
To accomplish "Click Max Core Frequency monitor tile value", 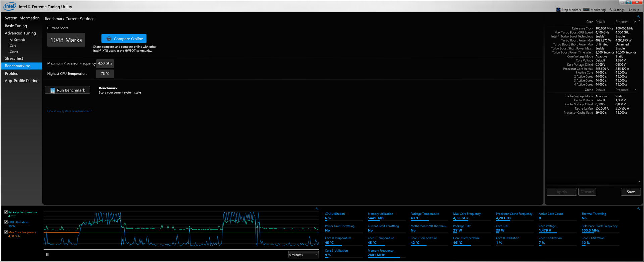I will [x=461, y=218].
